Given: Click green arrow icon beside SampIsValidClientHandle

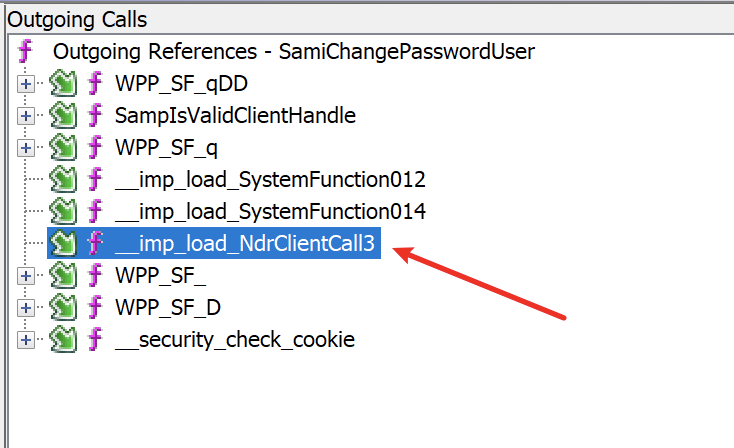Looking at the screenshot, I should pos(63,115).
